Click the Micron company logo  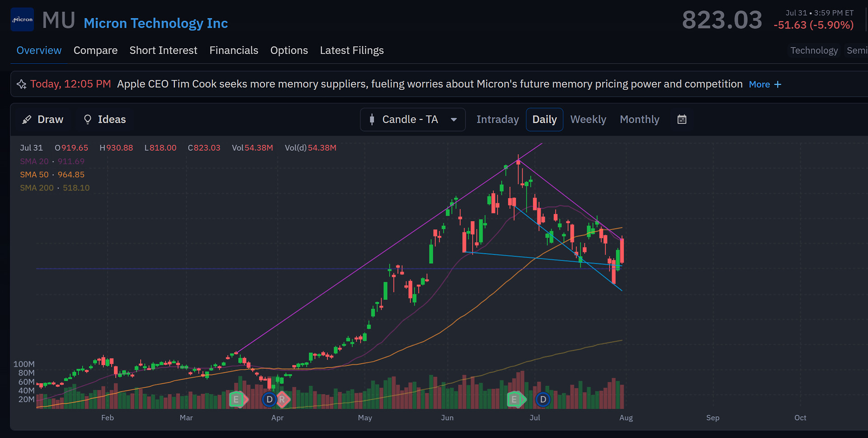[22, 19]
